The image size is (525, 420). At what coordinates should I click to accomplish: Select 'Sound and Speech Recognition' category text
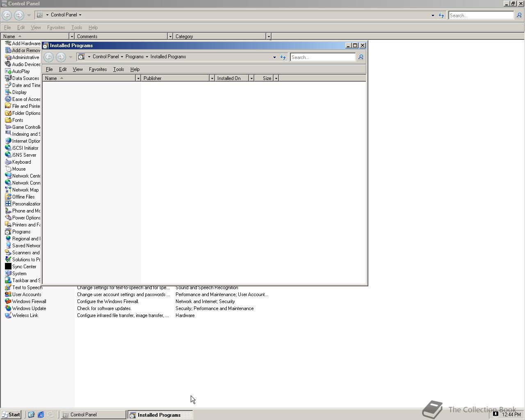pyautogui.click(x=207, y=288)
